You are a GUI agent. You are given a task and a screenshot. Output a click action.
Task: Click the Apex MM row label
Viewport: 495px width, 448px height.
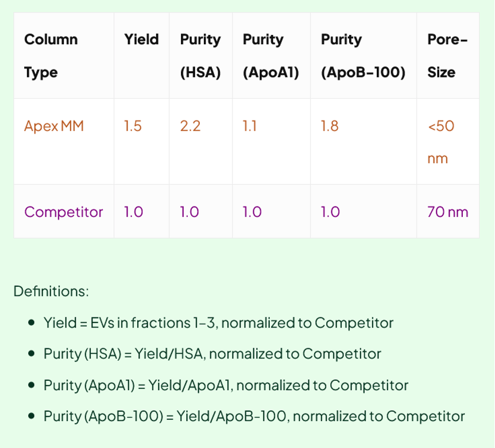[x=54, y=126]
